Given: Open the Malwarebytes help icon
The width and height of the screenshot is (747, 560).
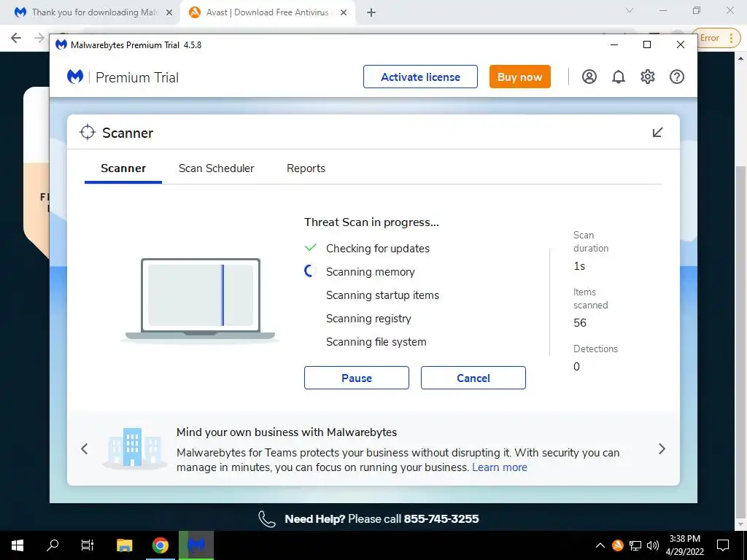Looking at the screenshot, I should click(x=676, y=77).
